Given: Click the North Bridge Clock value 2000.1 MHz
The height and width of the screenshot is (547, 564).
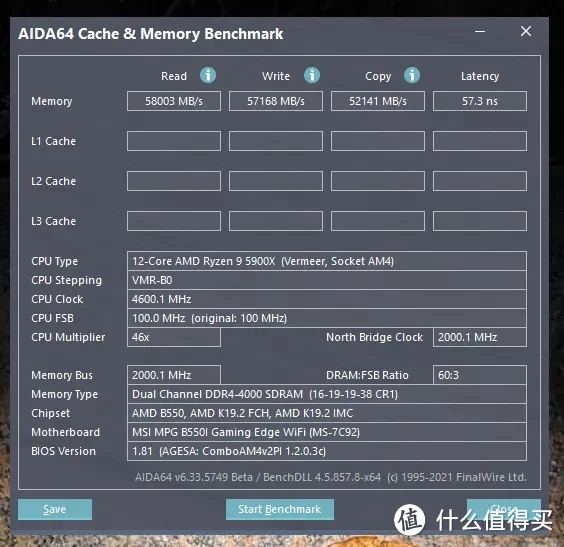Looking at the screenshot, I should tap(480, 337).
